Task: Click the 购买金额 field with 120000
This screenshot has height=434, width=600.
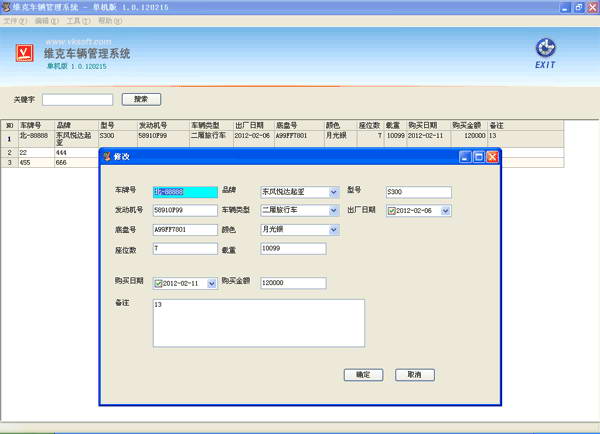Action: [x=293, y=283]
